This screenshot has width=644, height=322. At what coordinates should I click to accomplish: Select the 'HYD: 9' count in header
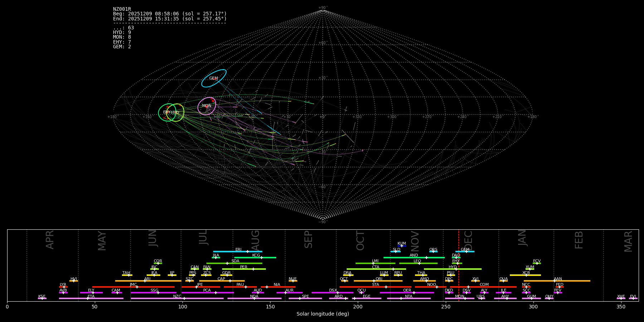point(122,33)
